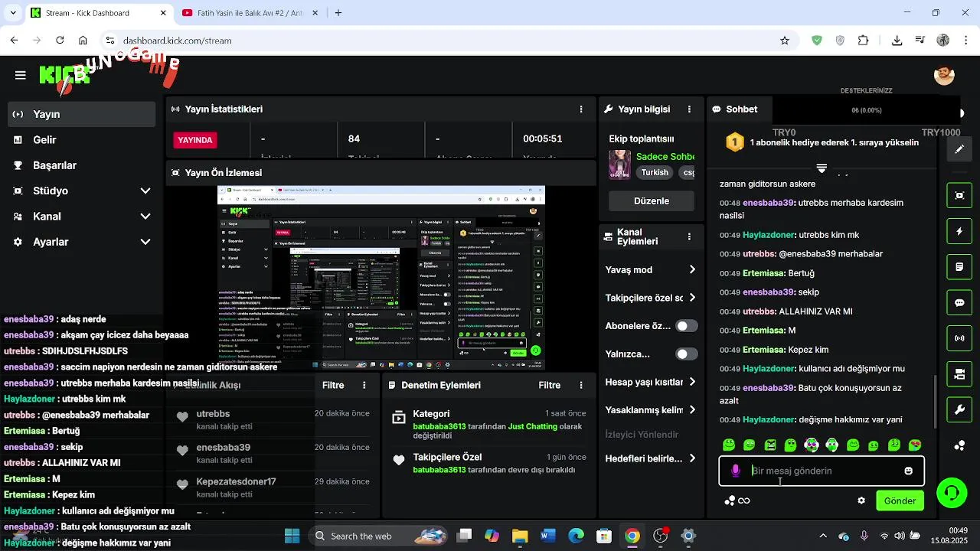Open batubaba3613 link in Kategori entry
The image size is (980, 551).
[x=439, y=426]
